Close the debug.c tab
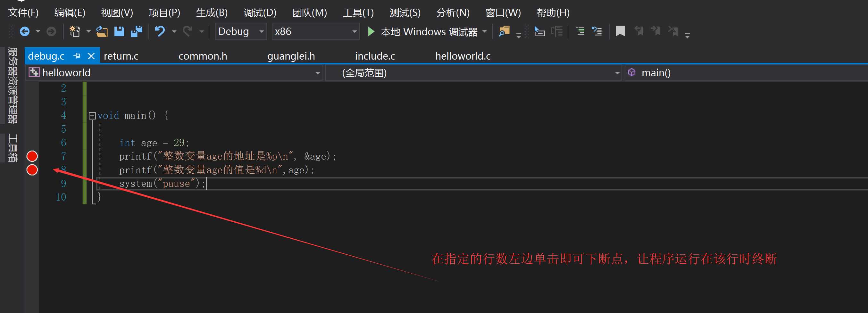The width and height of the screenshot is (868, 313). pos(91,56)
